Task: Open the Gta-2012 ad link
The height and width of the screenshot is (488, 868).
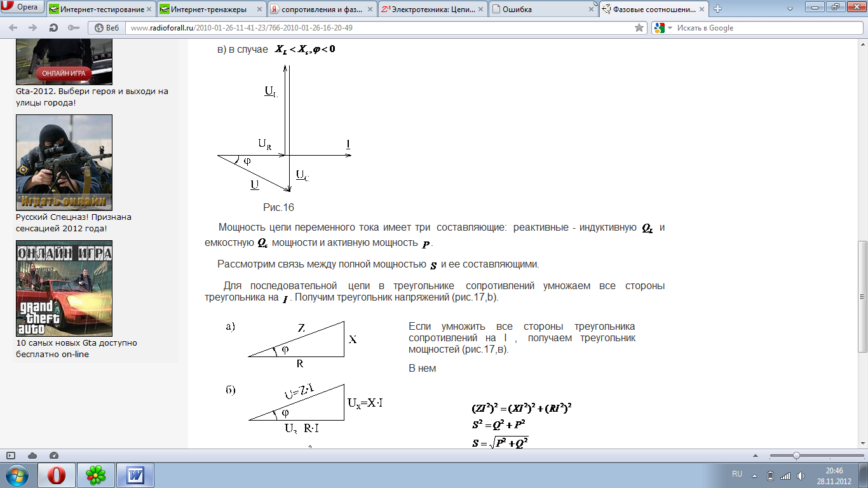Action: tap(92, 97)
